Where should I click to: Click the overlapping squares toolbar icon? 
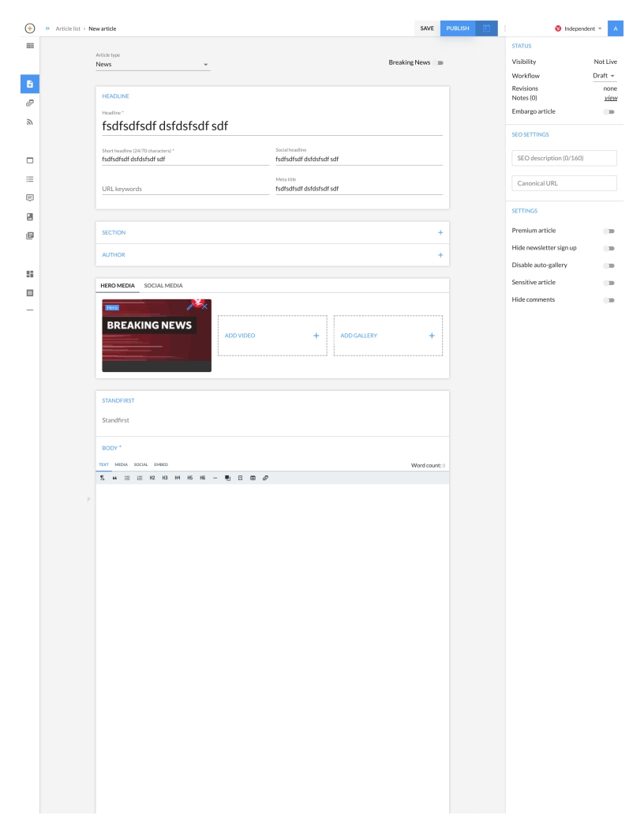(x=227, y=478)
